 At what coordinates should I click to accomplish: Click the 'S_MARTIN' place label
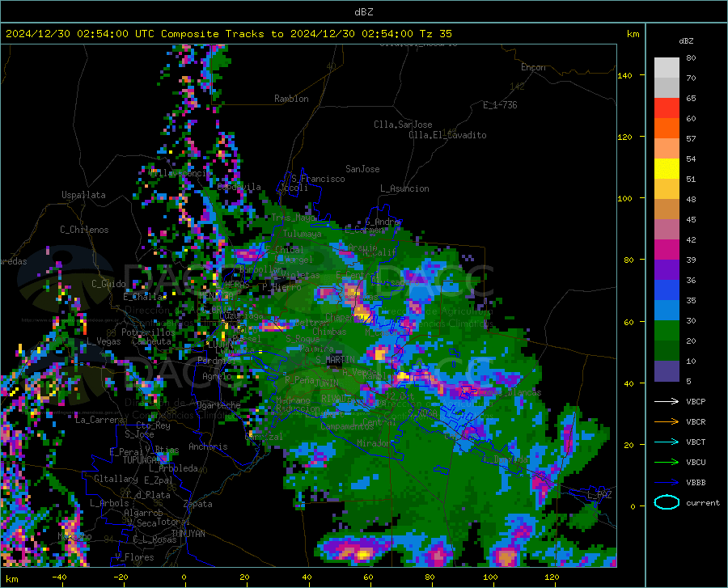click(335, 359)
